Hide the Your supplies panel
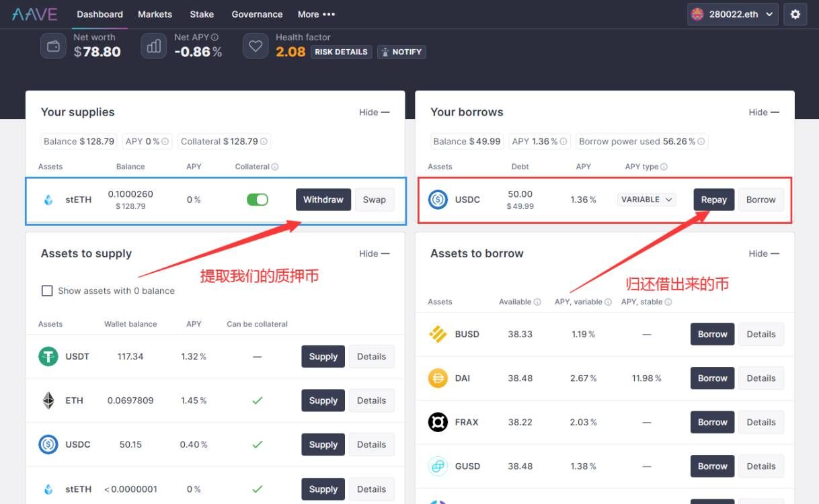Viewport: 819px width, 504px height. [x=374, y=112]
